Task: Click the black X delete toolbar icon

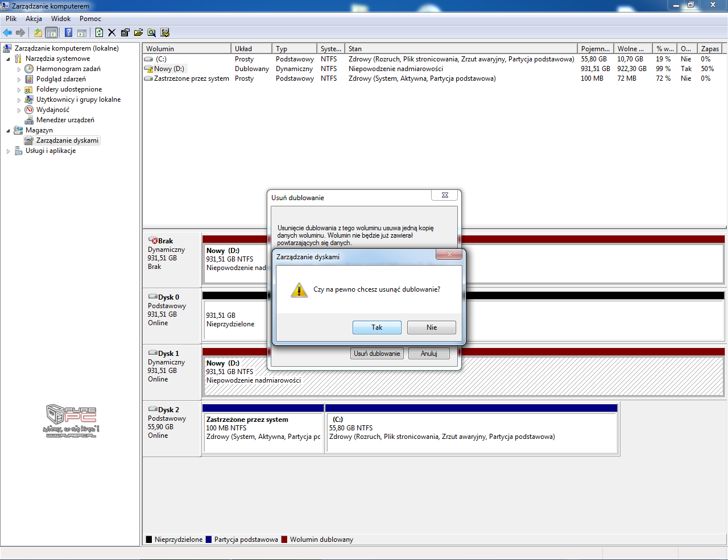Action: [112, 32]
